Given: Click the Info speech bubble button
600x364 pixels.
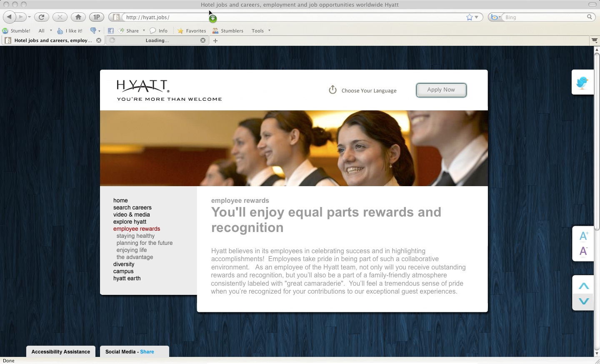Looking at the screenshot, I should pyautogui.click(x=159, y=30).
